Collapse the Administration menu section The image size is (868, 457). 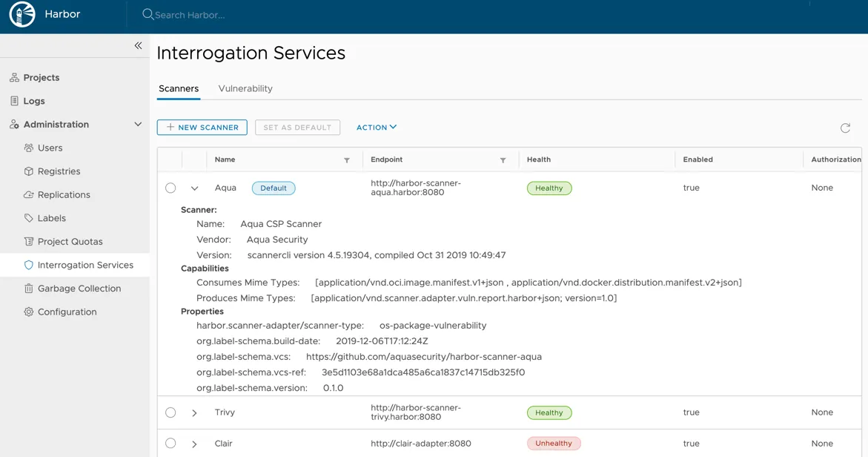coord(138,124)
